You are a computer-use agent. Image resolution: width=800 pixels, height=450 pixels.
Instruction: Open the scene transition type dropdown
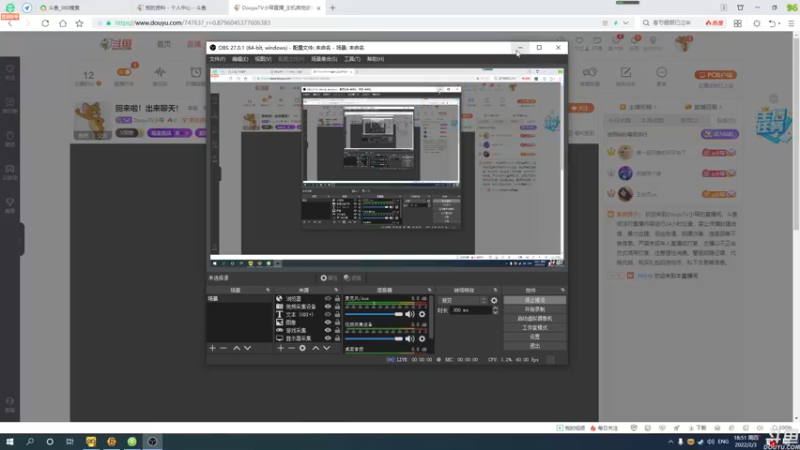[x=463, y=301]
